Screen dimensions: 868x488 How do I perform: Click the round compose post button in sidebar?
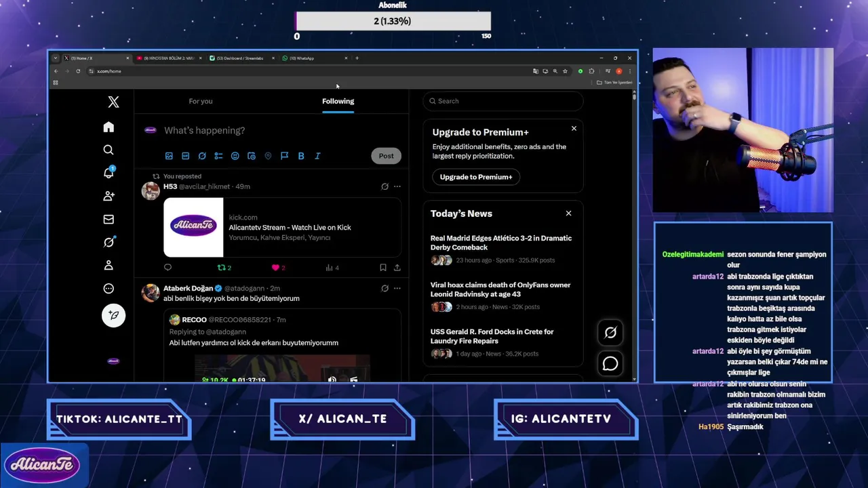pos(113,315)
